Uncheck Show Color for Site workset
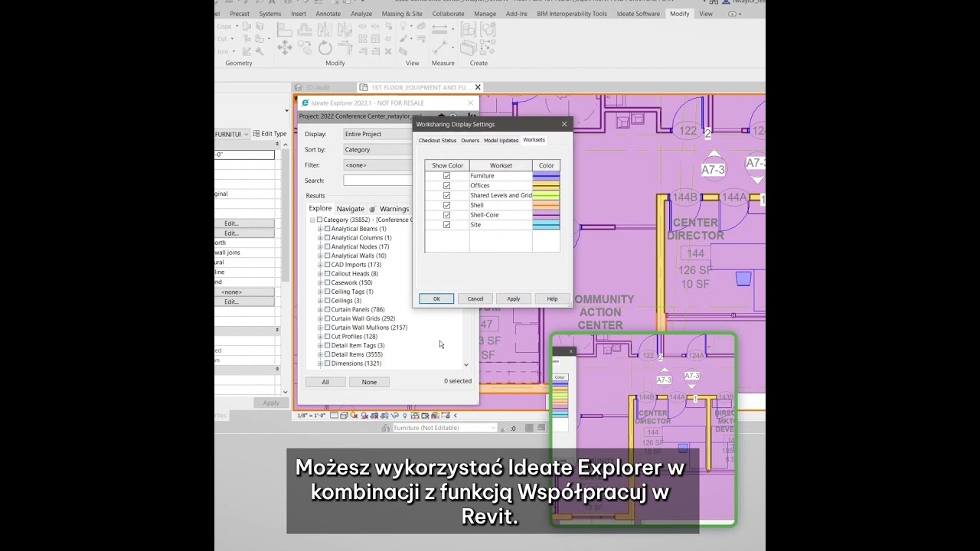The height and width of the screenshot is (551, 980). point(447,225)
